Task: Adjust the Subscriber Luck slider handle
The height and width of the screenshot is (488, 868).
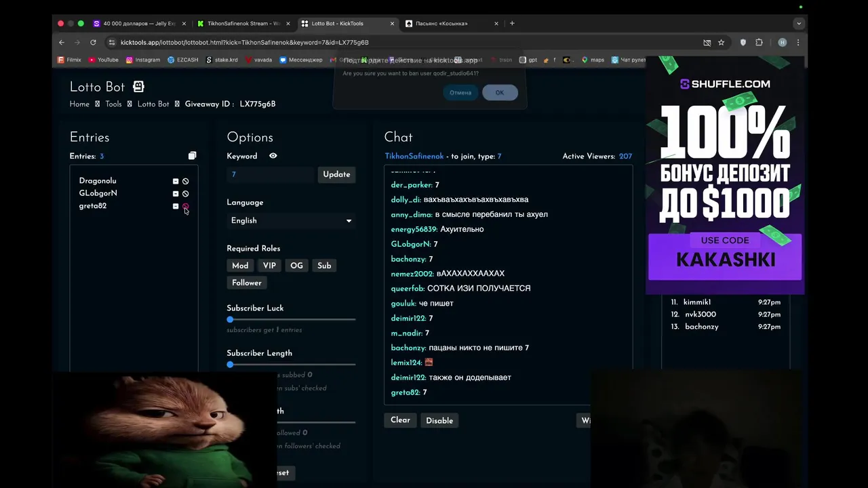Action: tap(230, 319)
